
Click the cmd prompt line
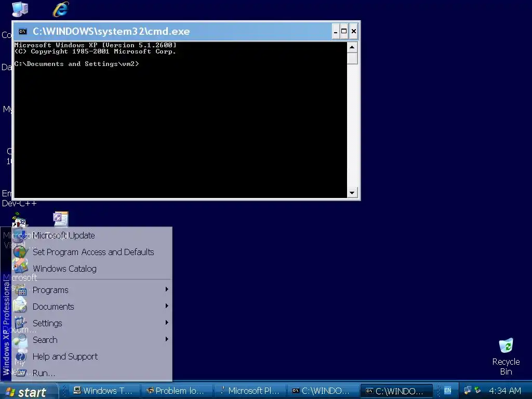(x=77, y=64)
